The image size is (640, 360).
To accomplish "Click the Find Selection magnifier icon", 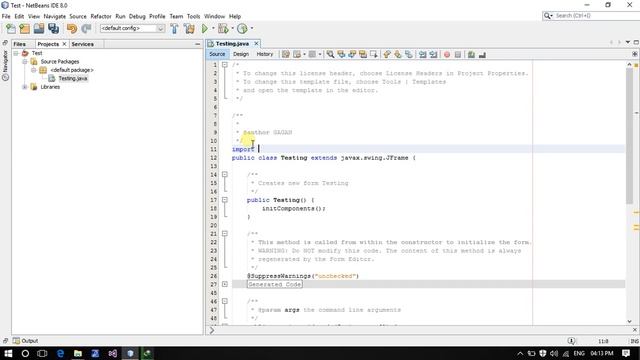I will pos(330,54).
